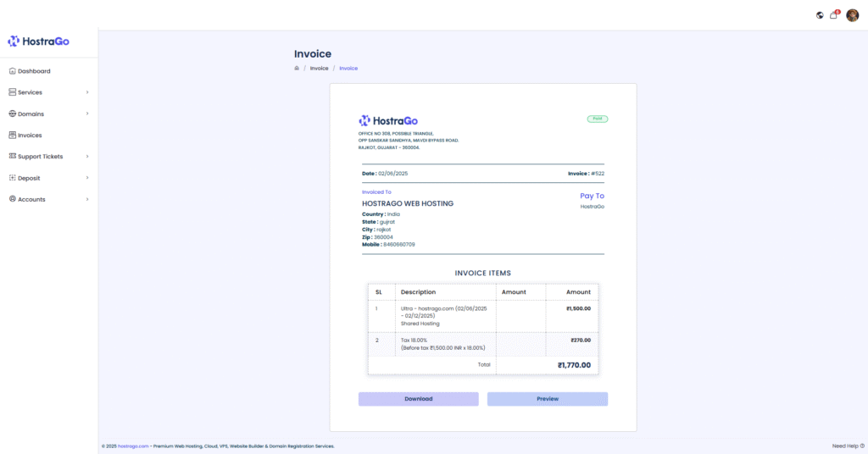Click the Invoiced To label

(376, 192)
